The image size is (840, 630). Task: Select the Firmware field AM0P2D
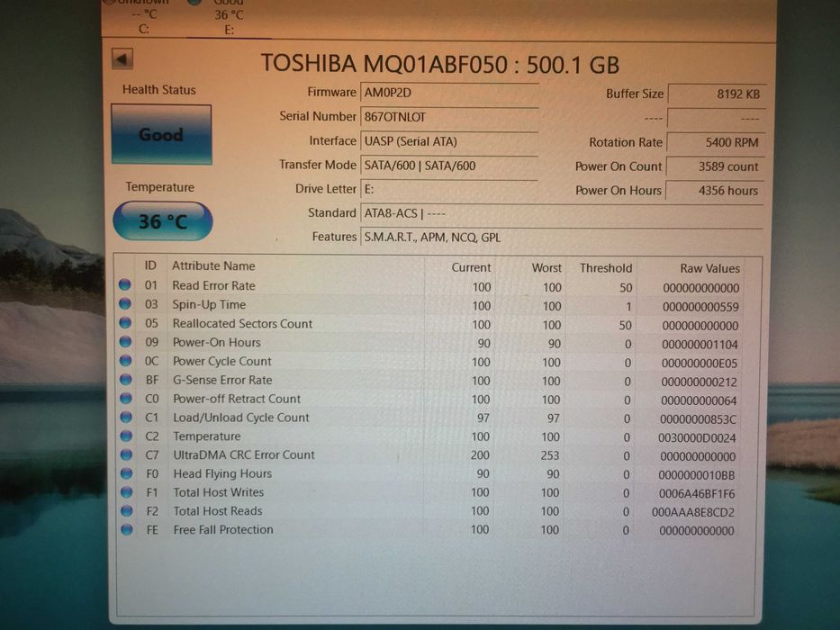tap(449, 93)
